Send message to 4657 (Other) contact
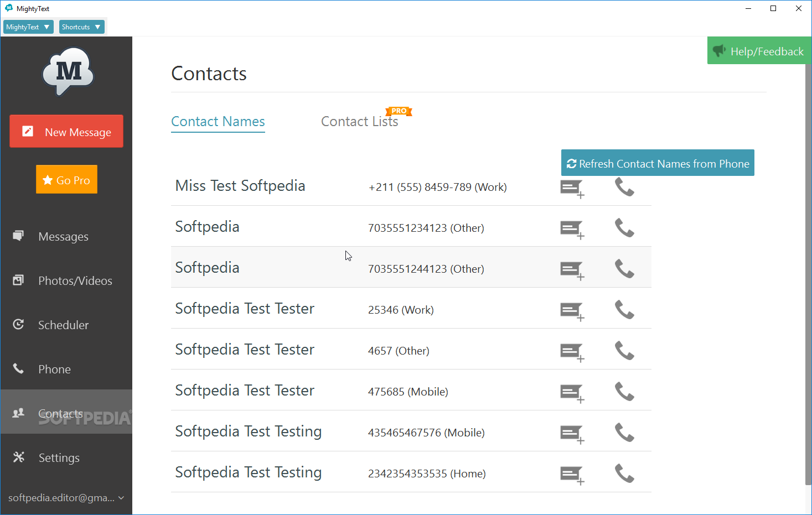Screen dimensions: 812x515 click(572, 352)
